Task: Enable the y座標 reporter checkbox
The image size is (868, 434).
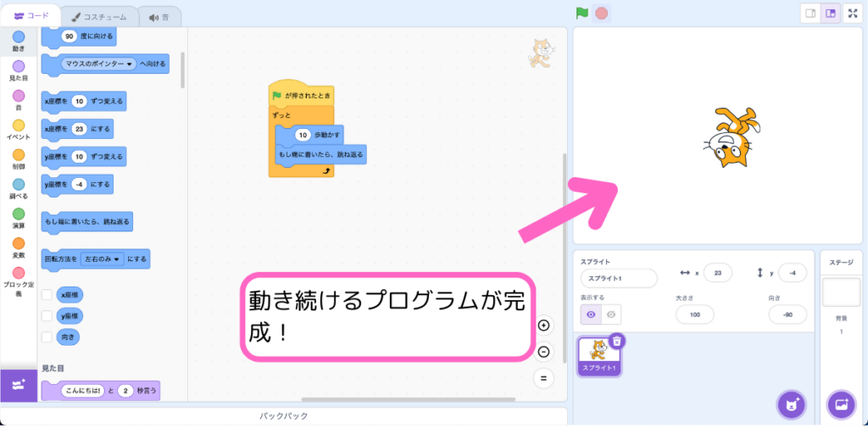Action: (47, 316)
